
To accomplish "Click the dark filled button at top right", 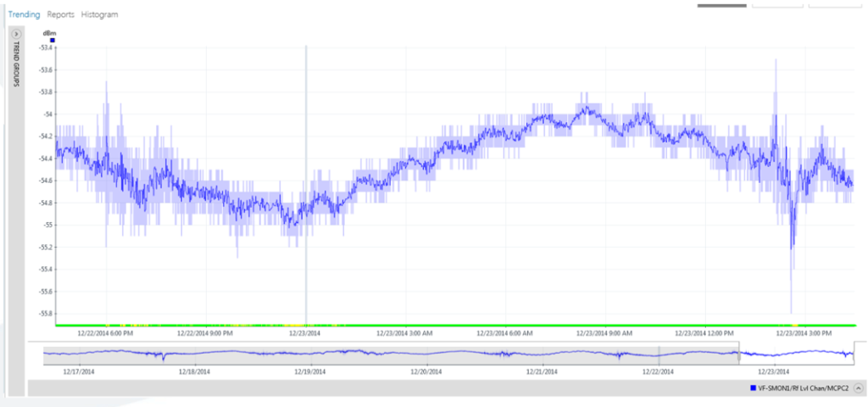I will coord(721,4).
